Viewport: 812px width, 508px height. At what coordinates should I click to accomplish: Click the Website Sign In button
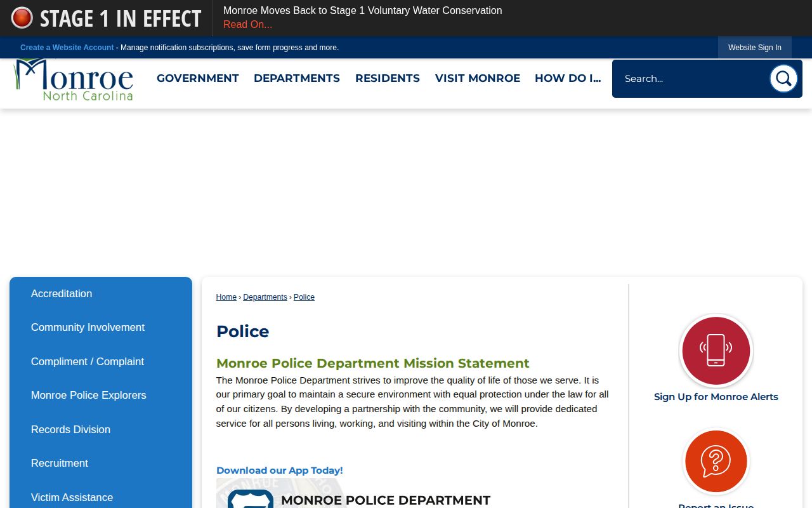(x=755, y=48)
